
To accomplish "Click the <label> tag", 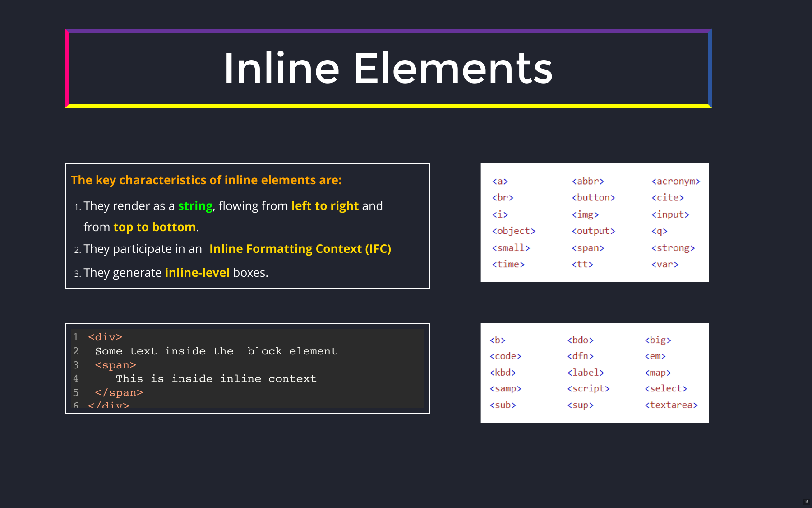I will 586,373.
